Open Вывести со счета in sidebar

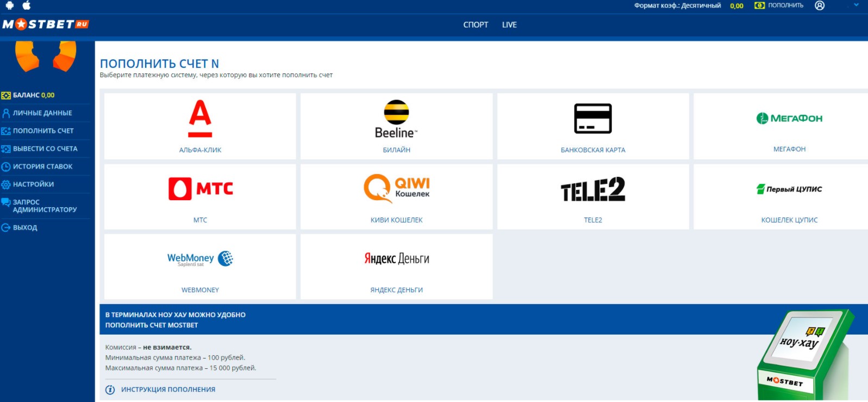click(45, 149)
